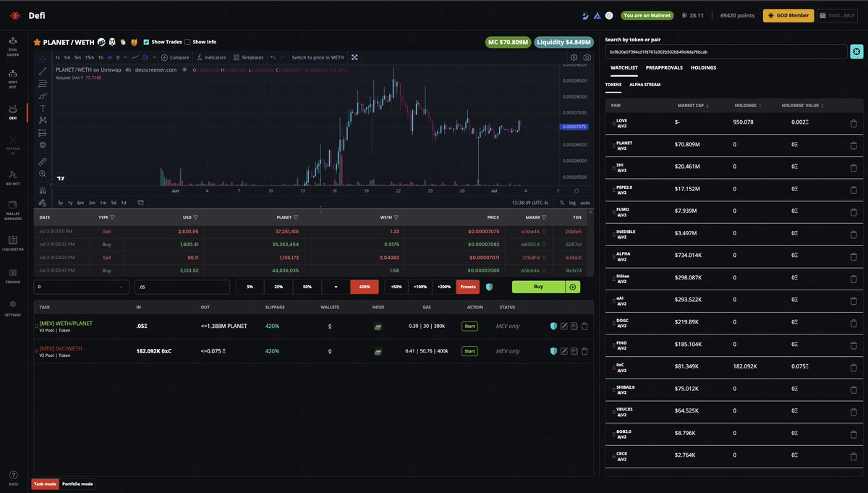Switch to Portfolio mode
This screenshot has height=493, width=868.
77,484
